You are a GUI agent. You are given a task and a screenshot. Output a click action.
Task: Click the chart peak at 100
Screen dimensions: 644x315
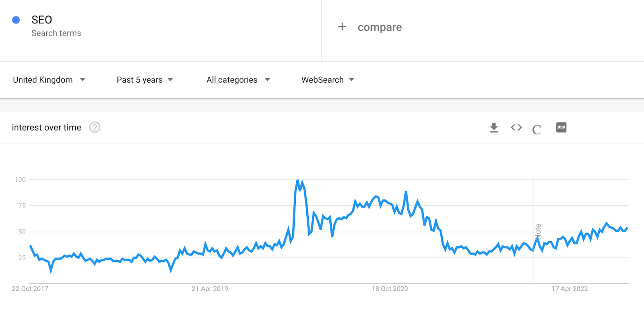298,180
